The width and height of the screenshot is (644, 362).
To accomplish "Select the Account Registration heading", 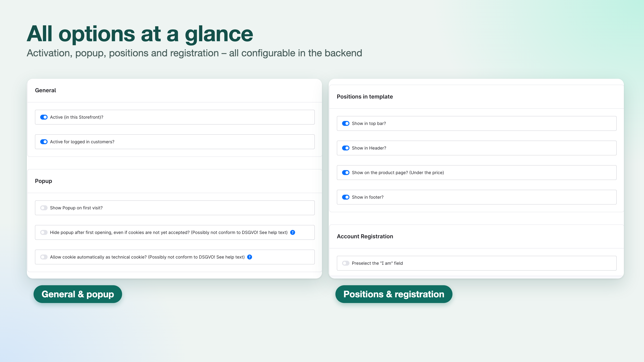I will tap(365, 236).
